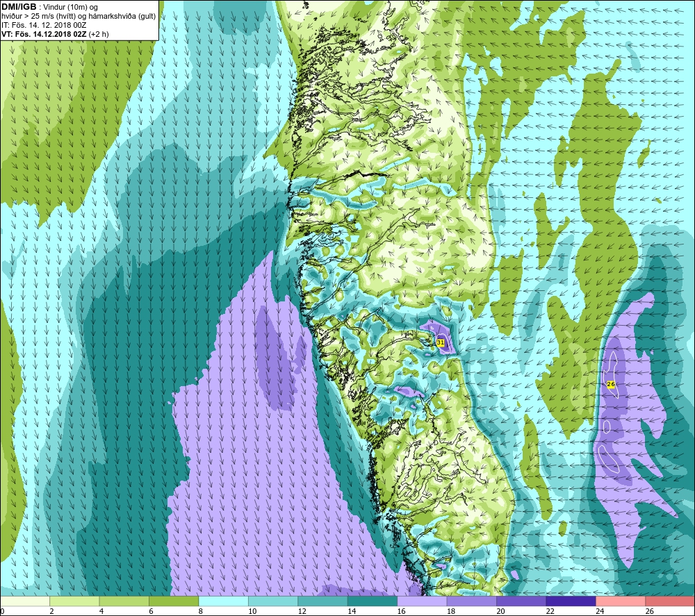The height and width of the screenshot is (616, 695).
Task: Pick the green 4–6 m/s legend swatch
Action: 124,601
